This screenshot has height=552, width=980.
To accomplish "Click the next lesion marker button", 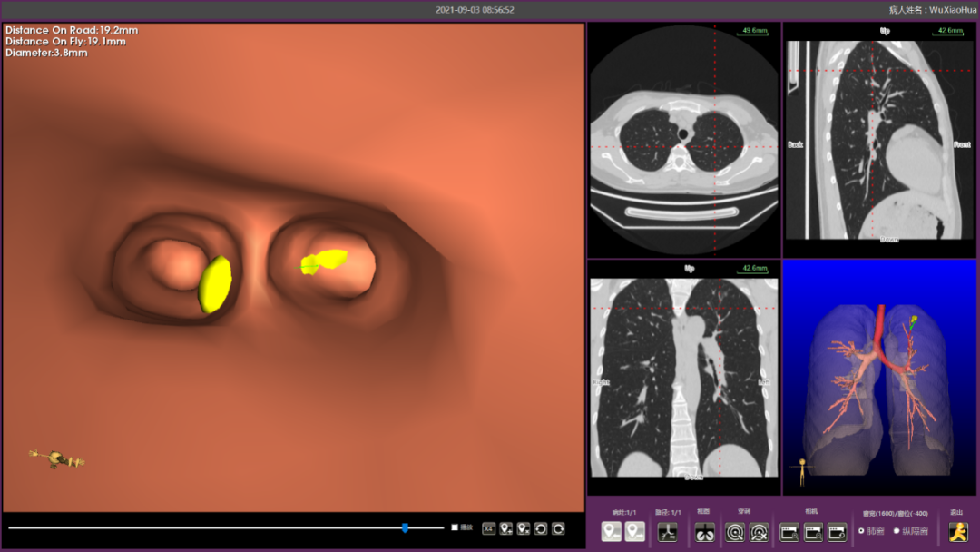I will [x=635, y=531].
